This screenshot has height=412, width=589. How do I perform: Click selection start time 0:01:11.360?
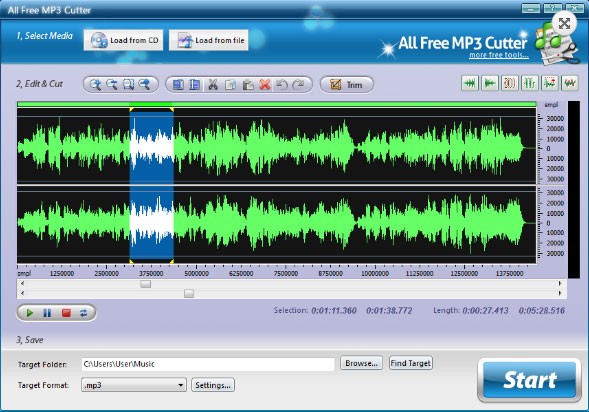(x=334, y=311)
